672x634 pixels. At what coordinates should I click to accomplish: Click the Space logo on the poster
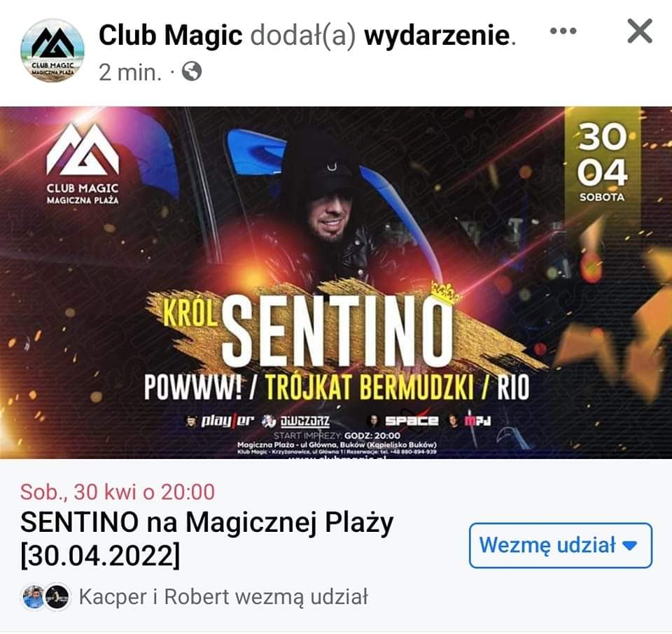404,421
